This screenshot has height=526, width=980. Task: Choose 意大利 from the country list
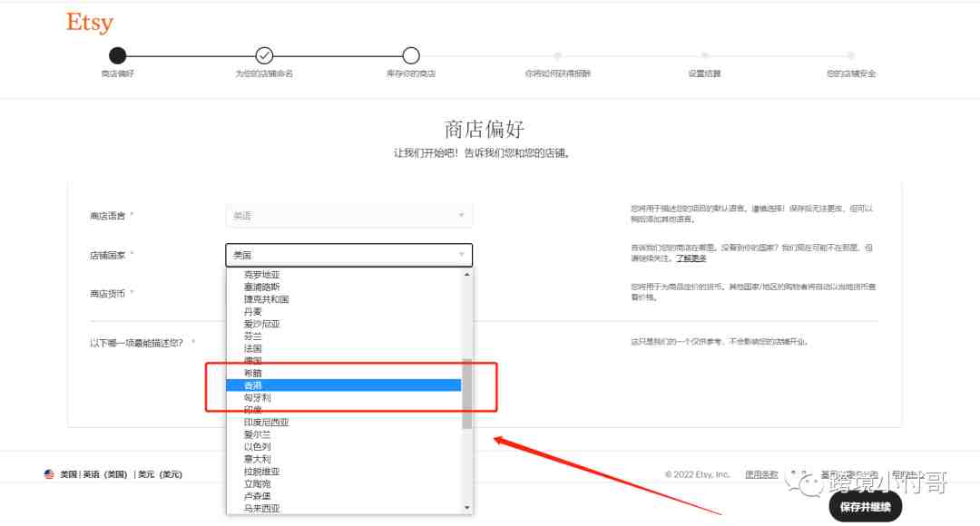coord(343,459)
